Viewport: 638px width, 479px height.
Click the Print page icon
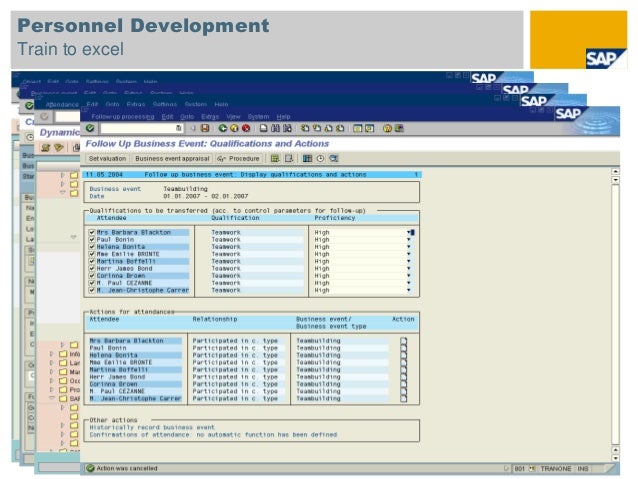click(x=264, y=128)
